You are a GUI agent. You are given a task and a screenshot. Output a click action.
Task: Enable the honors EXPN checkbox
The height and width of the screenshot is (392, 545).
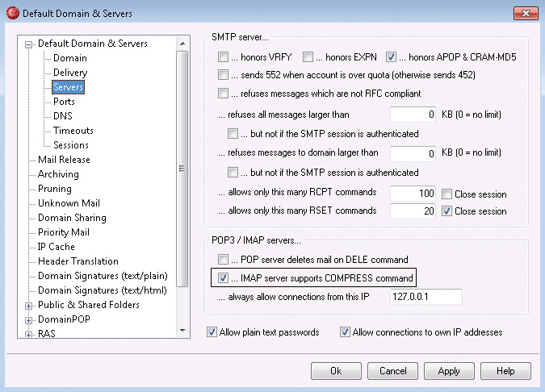coord(308,56)
